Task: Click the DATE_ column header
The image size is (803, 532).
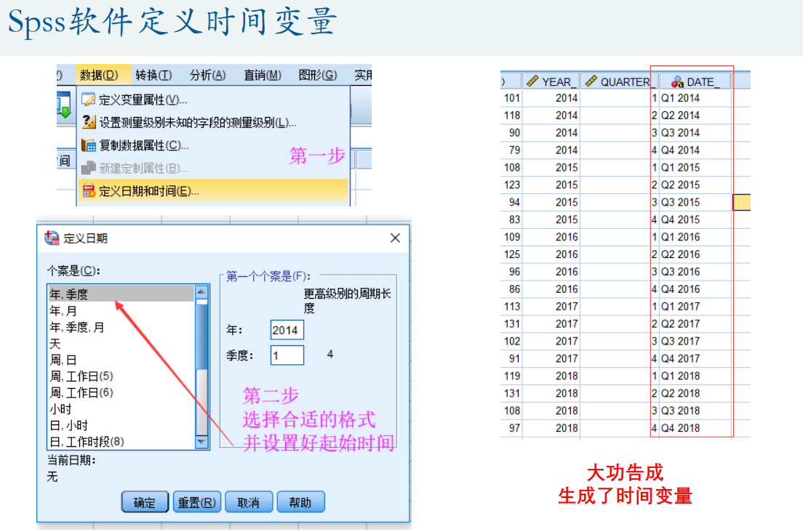Action: pos(695,81)
